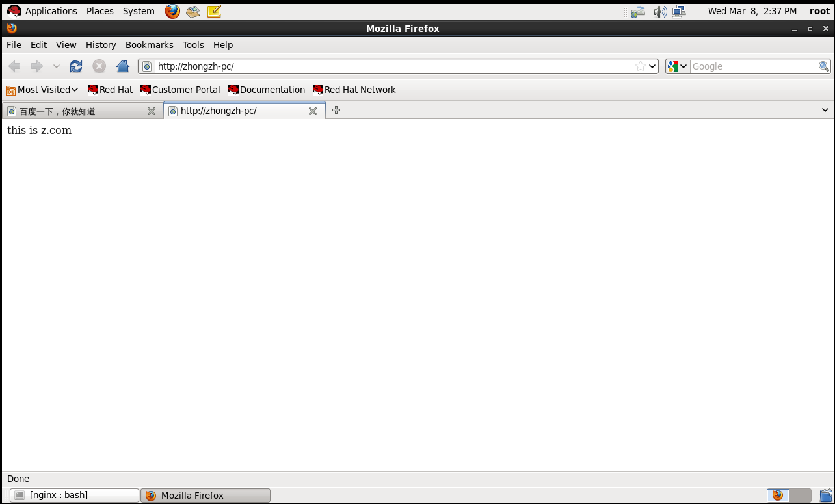Click the update notifier tray icon
The height and width of the screenshot is (504, 835).
638,11
